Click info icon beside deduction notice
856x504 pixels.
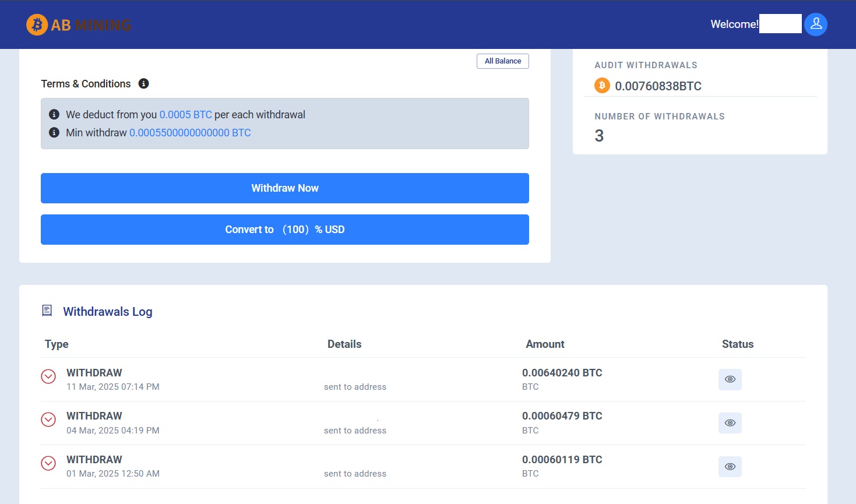pos(54,115)
